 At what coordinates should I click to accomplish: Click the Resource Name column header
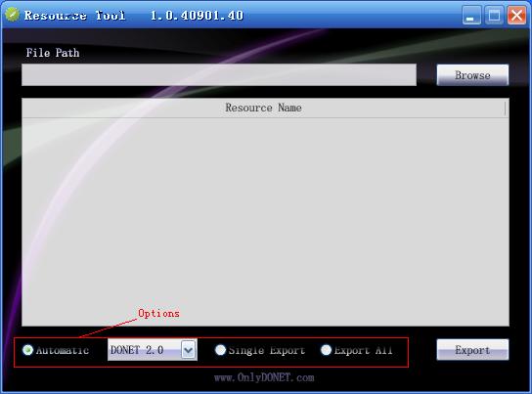[263, 108]
